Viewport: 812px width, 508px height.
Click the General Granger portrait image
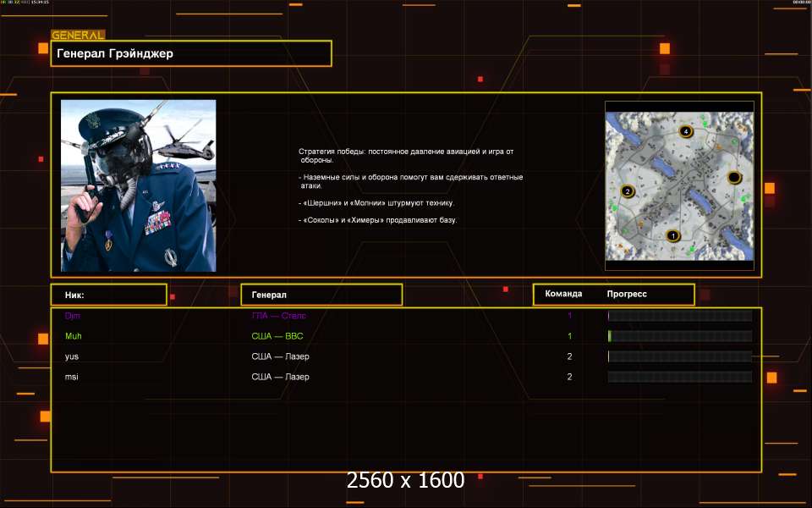click(x=139, y=185)
